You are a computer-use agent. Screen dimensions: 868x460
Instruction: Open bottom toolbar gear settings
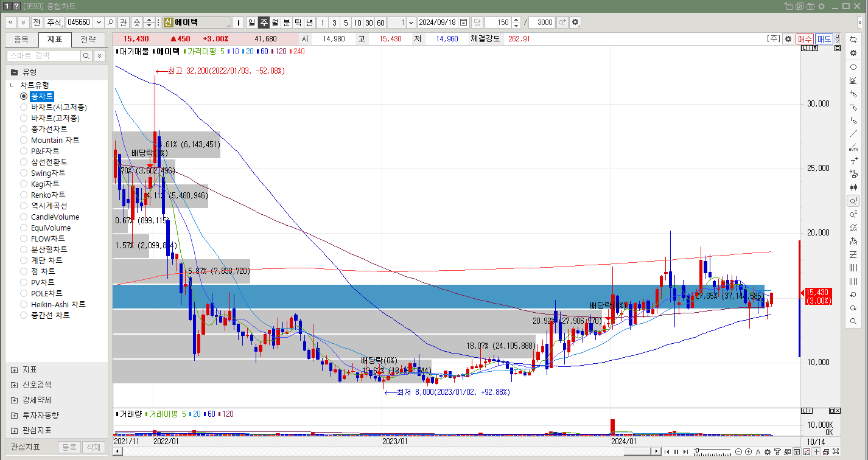coord(768,451)
